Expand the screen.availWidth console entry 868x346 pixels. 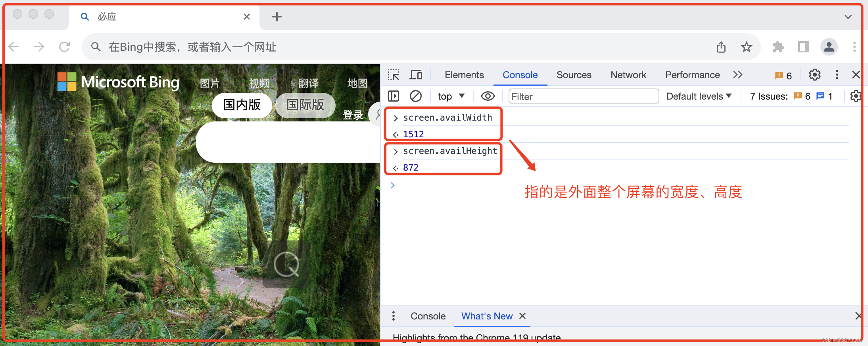tap(396, 118)
